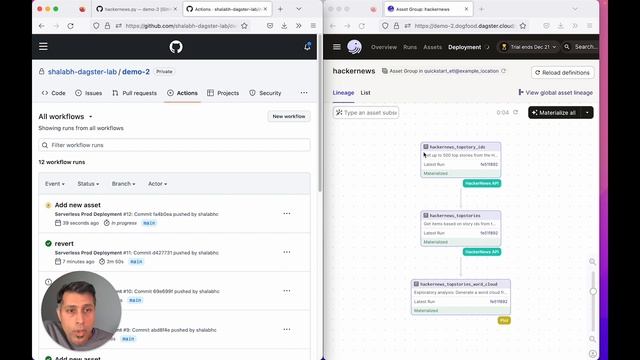Image resolution: width=640 pixels, height=360 pixels.
Task: Zoom out on the lineage graph
Action: [x=592, y=339]
